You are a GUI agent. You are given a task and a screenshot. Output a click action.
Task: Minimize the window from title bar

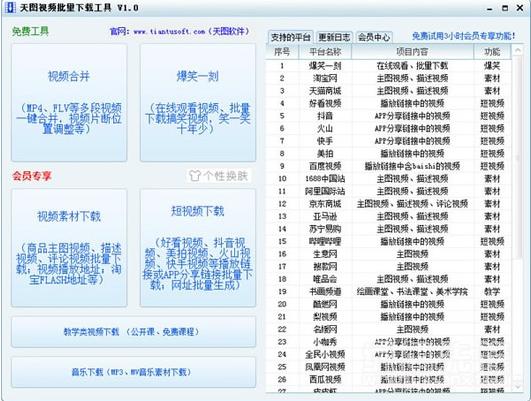489,8
